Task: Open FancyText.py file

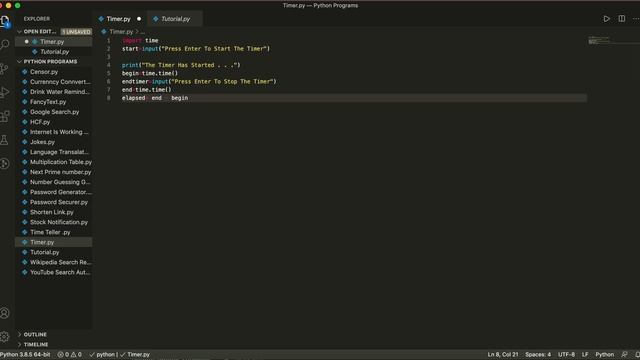Action: tap(53, 102)
